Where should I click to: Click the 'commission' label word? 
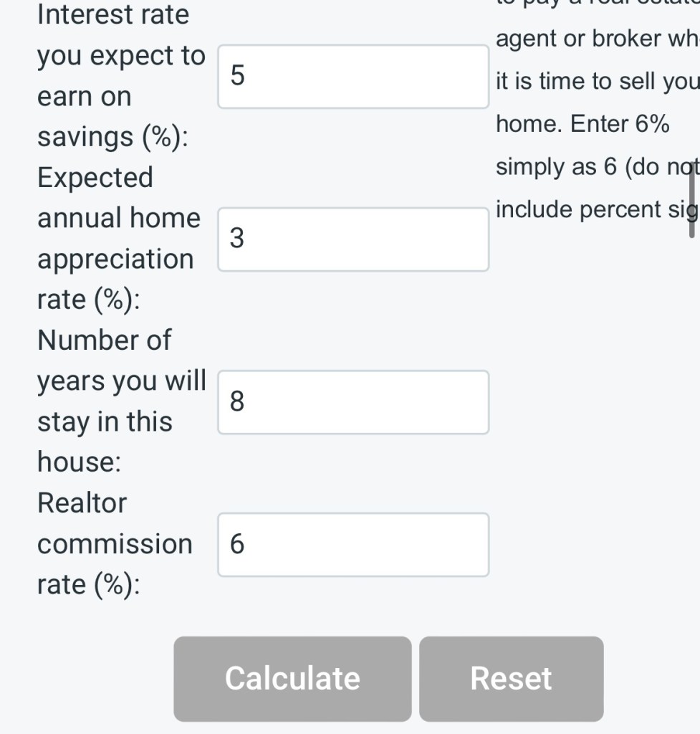click(x=115, y=544)
